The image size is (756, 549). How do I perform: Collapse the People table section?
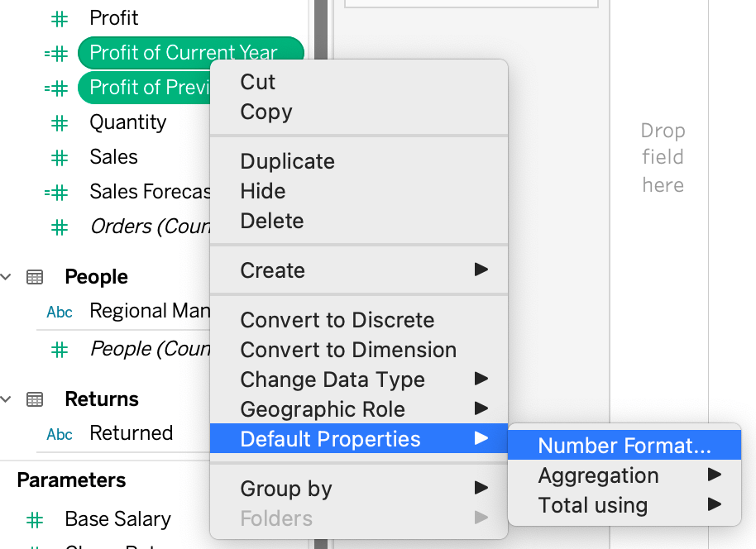coord(7,277)
